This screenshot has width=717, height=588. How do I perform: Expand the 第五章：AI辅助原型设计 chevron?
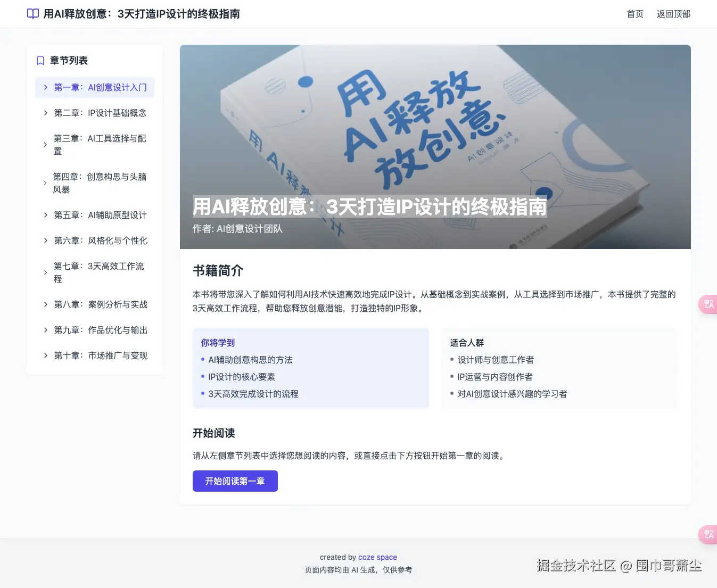click(x=45, y=215)
